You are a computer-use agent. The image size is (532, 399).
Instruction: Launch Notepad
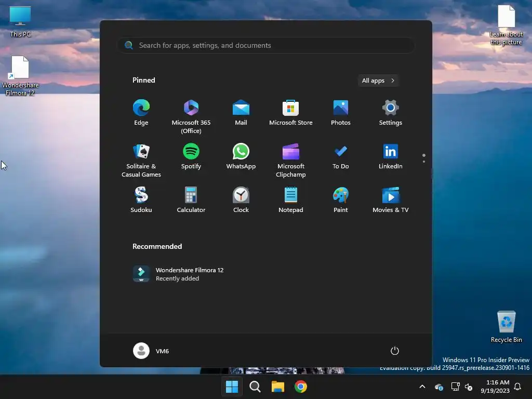(291, 200)
